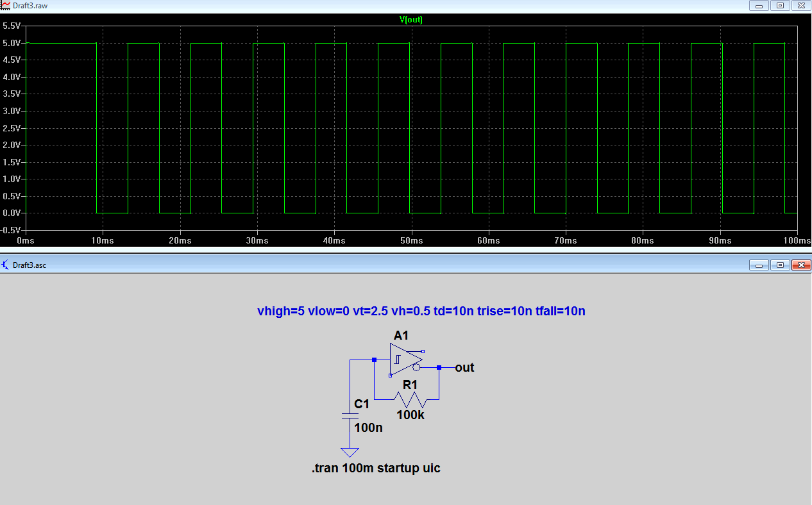The height and width of the screenshot is (505, 812).
Task: Select the Draft3.raw window icon
Action: [x=6, y=5]
